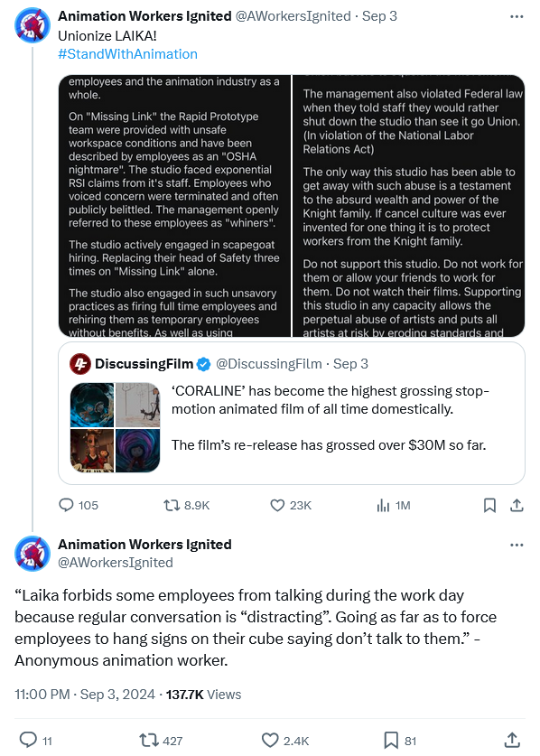Open the Coraline image collage thumbnail
The image size is (540, 756).
tap(115, 427)
